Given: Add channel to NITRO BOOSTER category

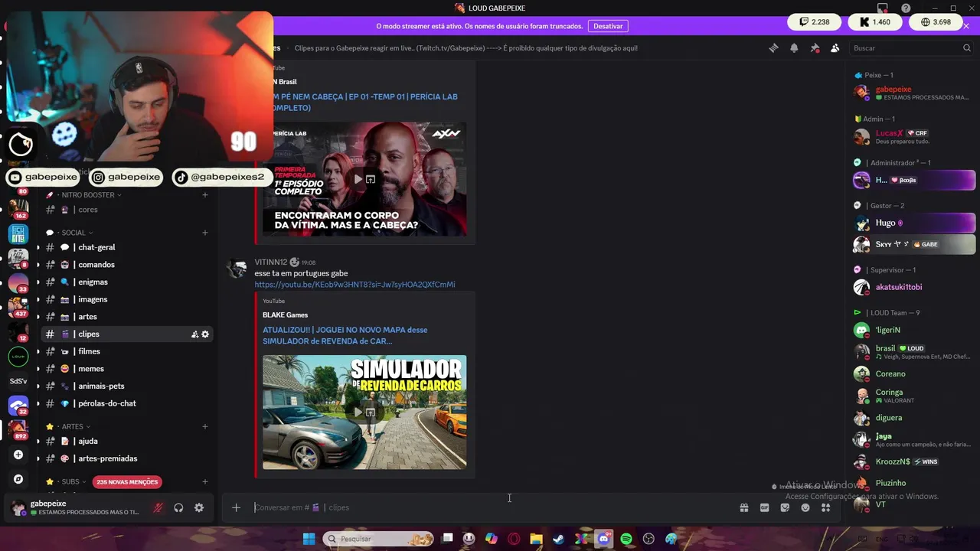Looking at the screenshot, I should coord(205,195).
